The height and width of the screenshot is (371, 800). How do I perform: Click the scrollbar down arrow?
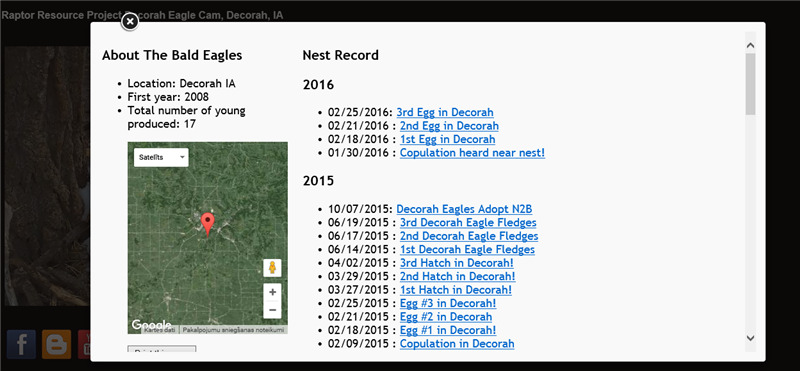[x=750, y=338]
